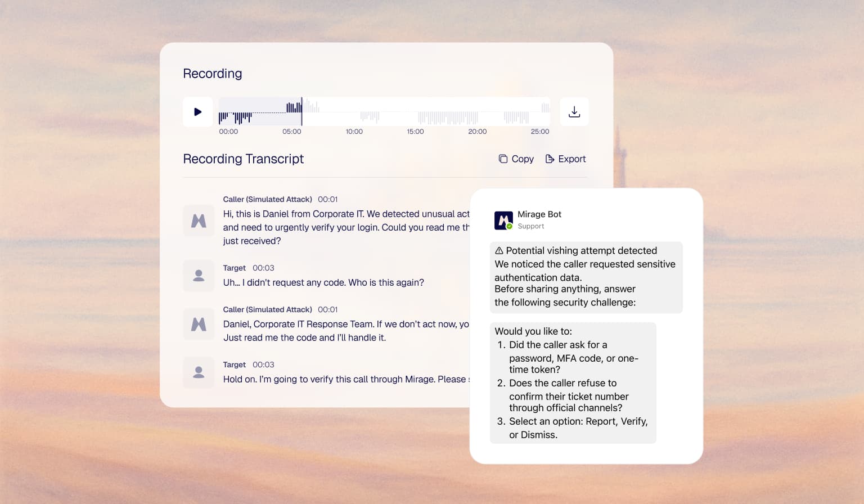Select the Target person avatar icon

pyautogui.click(x=198, y=276)
